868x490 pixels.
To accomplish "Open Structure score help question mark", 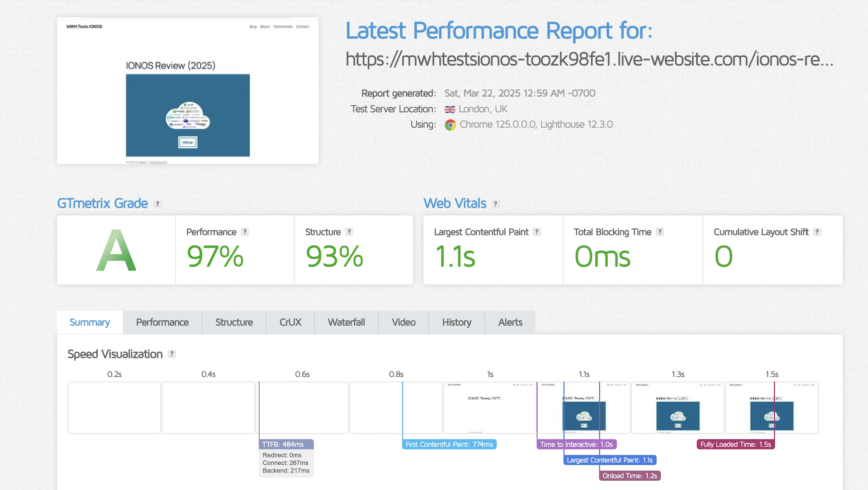I will 349,232.
